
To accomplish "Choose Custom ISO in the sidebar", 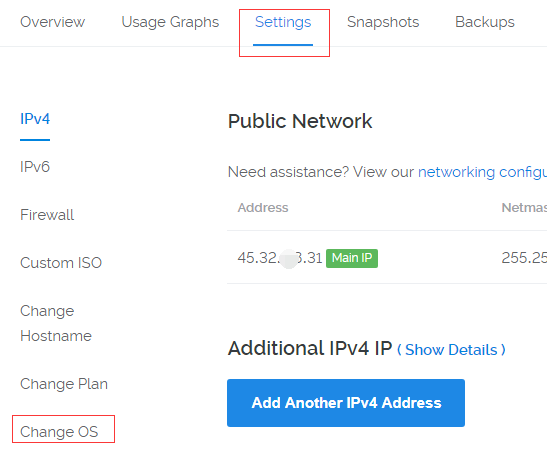I will (61, 263).
